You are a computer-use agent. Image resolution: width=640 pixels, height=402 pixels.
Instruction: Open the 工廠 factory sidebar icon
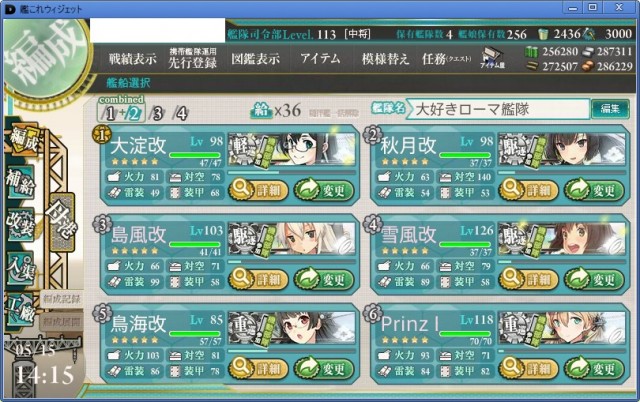pos(20,310)
